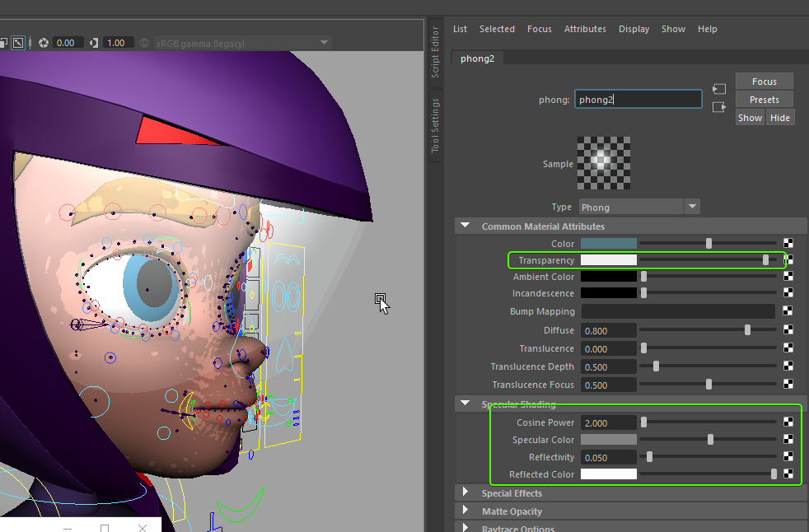The width and height of the screenshot is (809, 532).
Task: Click the input connection arrow icon
Action: pos(719,89)
